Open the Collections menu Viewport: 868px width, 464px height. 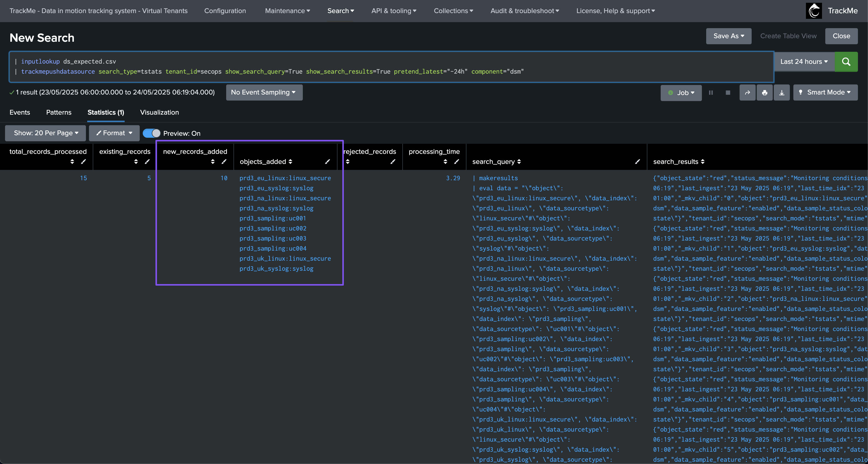453,11
